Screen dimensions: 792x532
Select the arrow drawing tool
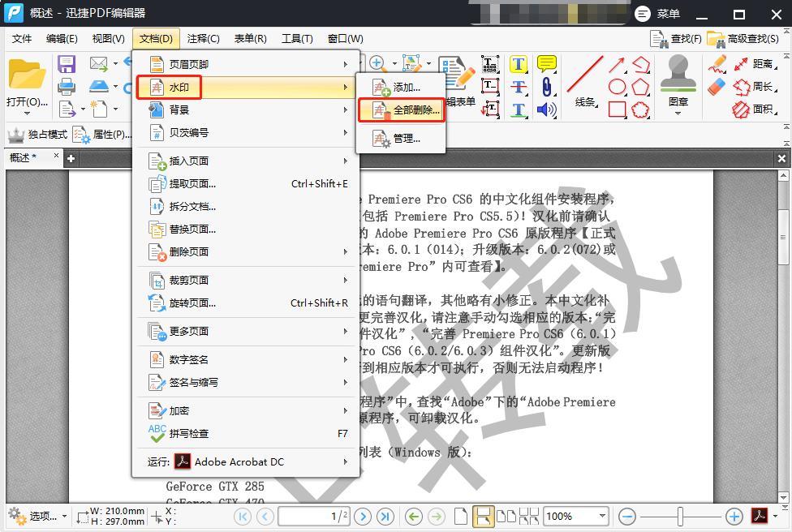618,65
